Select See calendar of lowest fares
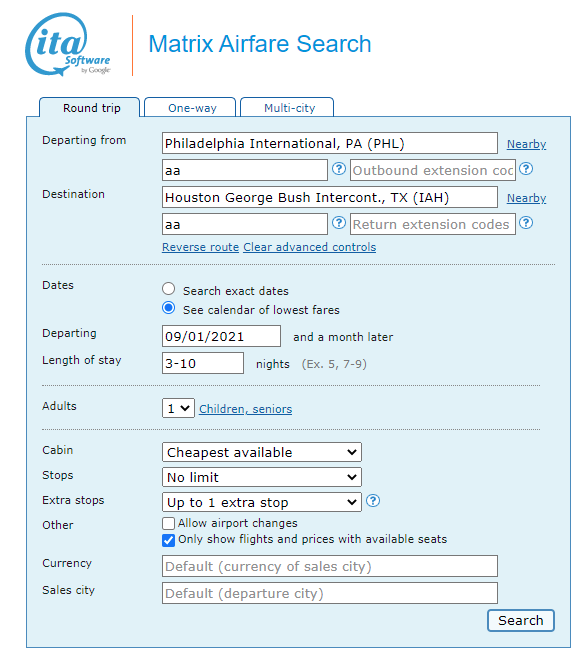 point(168,308)
